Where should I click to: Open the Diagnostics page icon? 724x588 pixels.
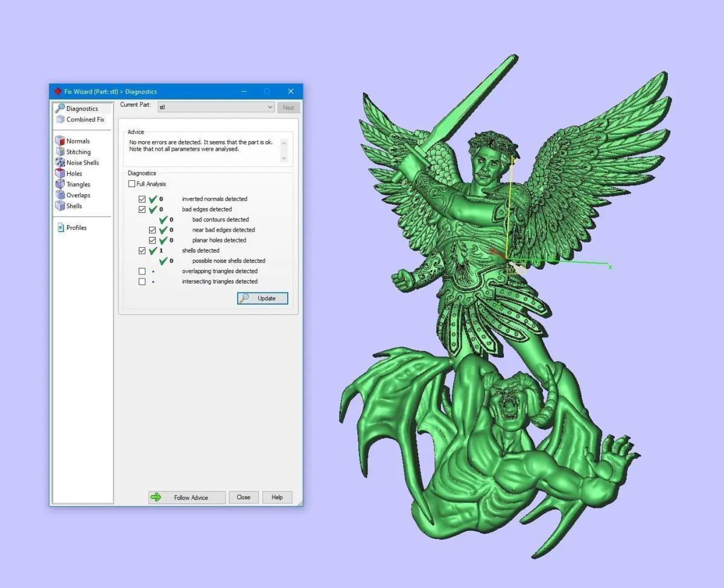pos(60,109)
